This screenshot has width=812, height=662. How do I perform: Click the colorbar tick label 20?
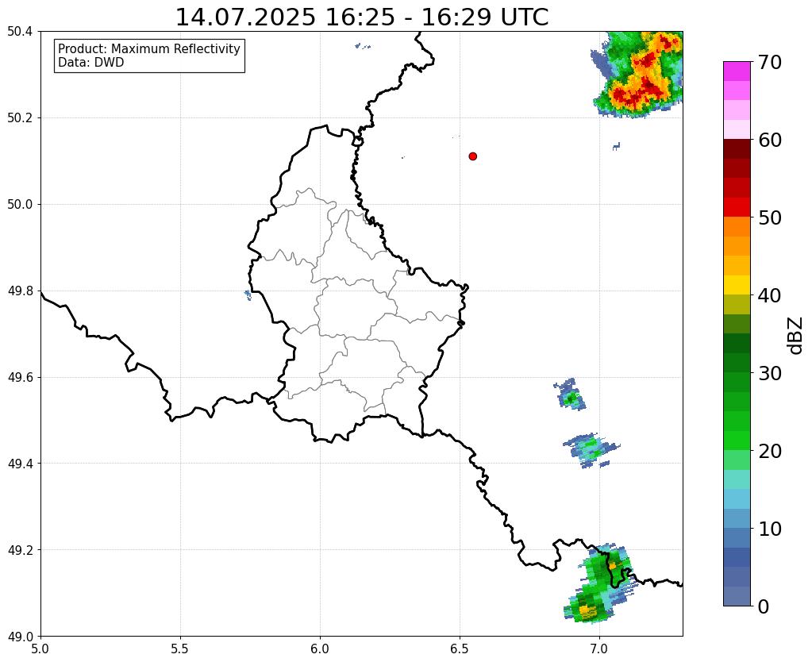tap(770, 451)
